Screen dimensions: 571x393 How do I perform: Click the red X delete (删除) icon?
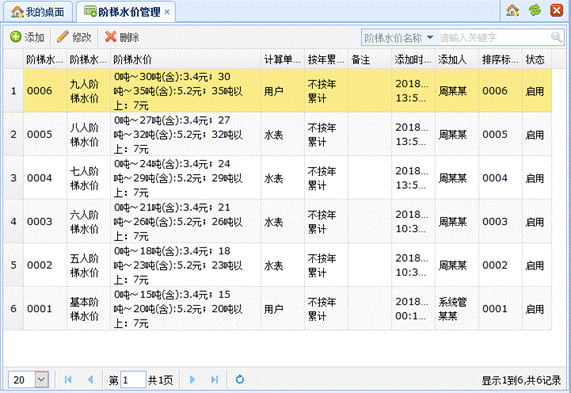pyautogui.click(x=110, y=37)
